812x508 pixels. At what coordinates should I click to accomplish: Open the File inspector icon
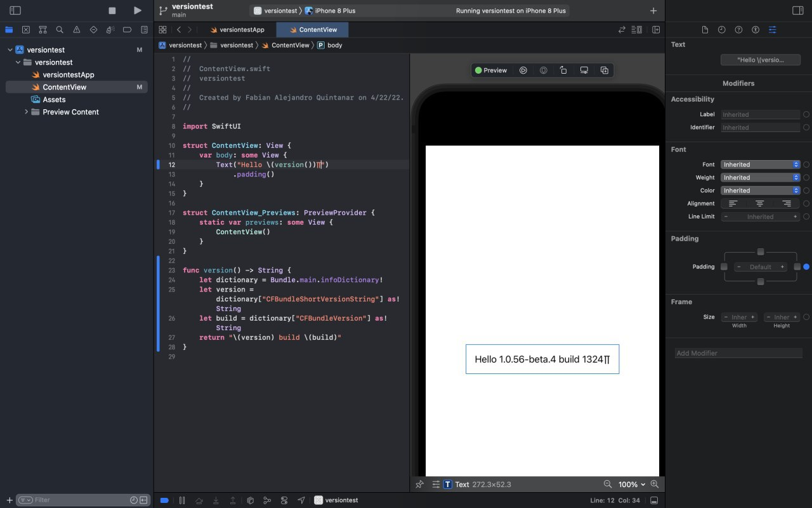[704, 29]
